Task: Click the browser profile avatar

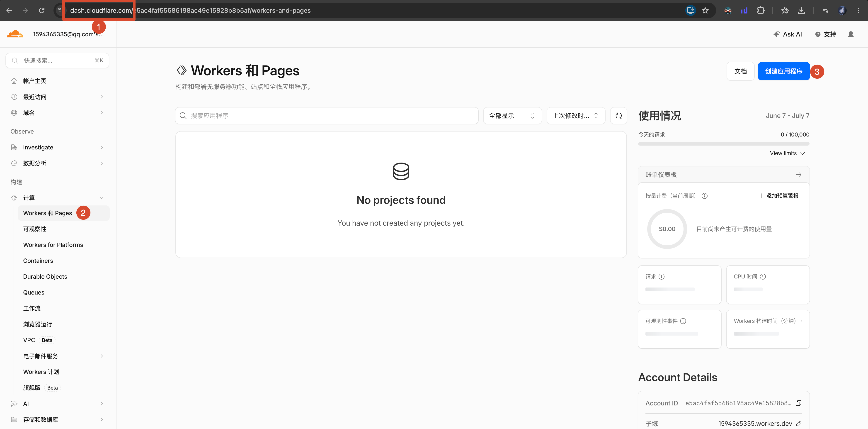Action: 842,10
